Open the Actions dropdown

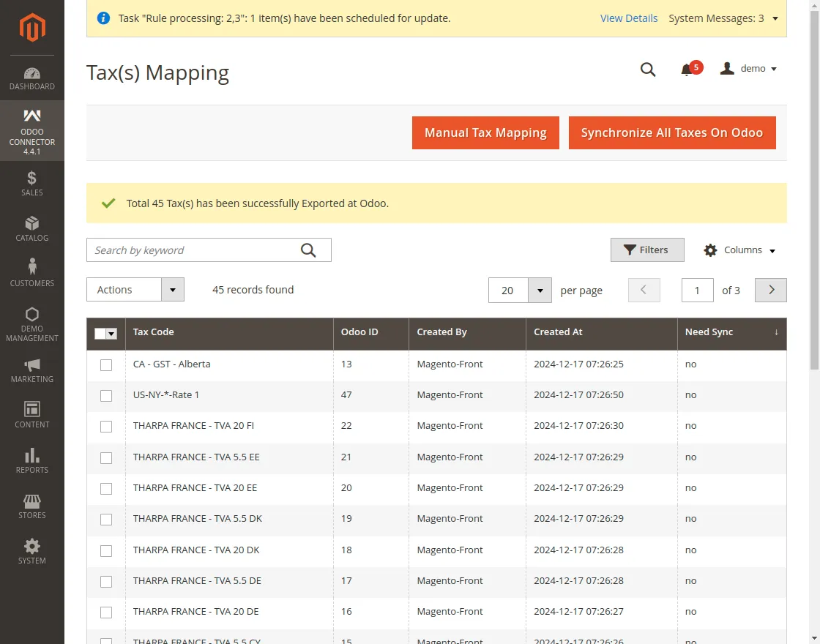[x=135, y=289]
